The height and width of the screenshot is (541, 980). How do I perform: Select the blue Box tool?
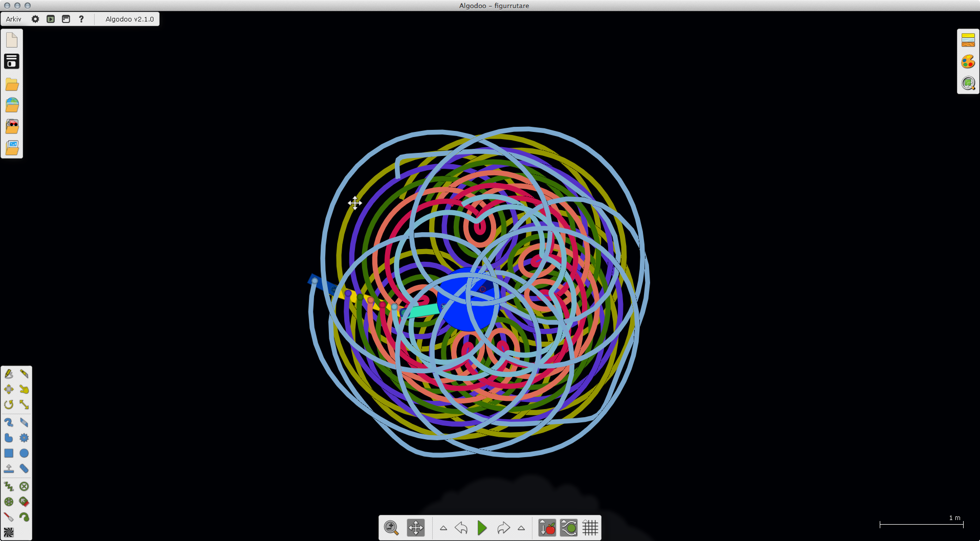pos(9,454)
